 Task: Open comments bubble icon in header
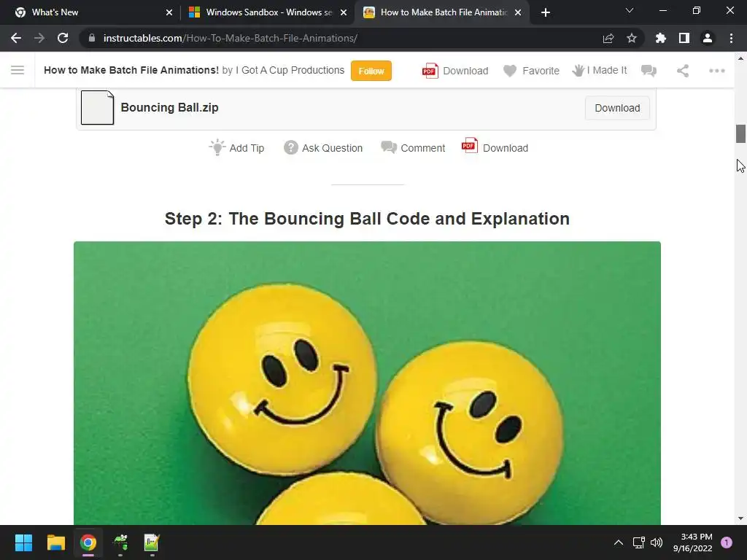tap(649, 71)
